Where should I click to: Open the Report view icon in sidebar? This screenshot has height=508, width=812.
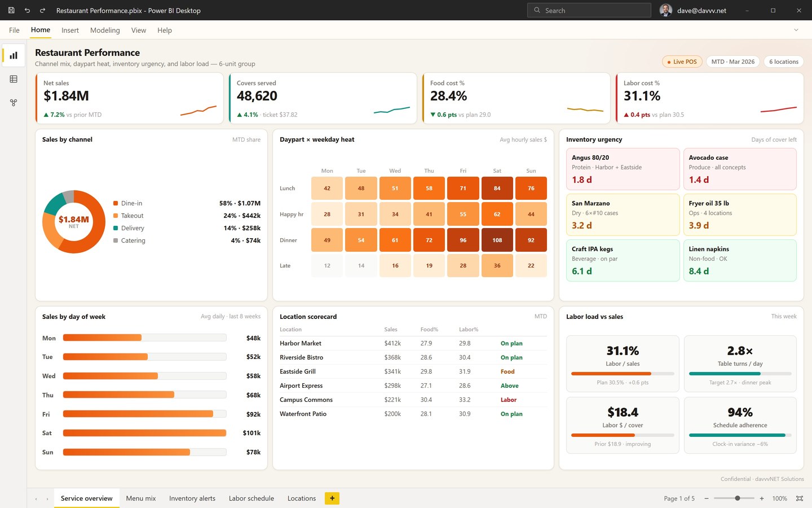point(14,55)
